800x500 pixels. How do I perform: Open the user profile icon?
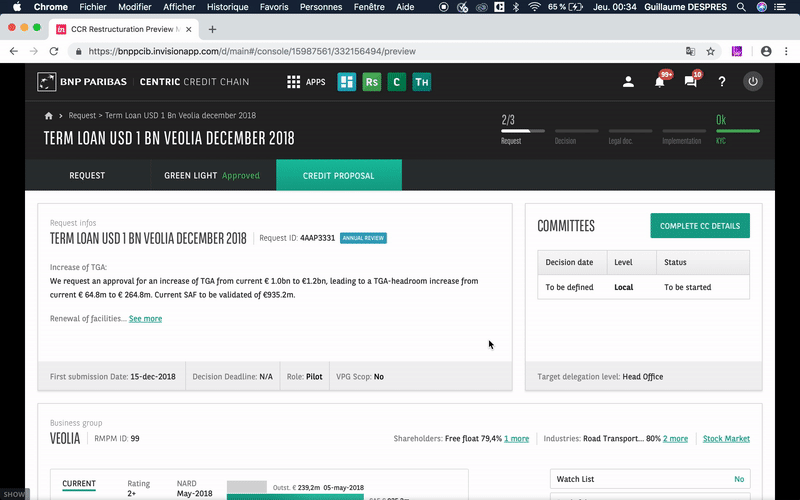click(628, 82)
